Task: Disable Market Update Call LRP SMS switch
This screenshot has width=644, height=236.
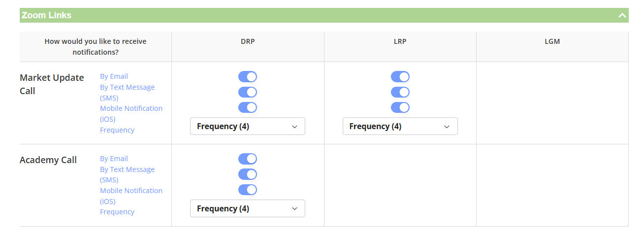Action: pos(400,92)
